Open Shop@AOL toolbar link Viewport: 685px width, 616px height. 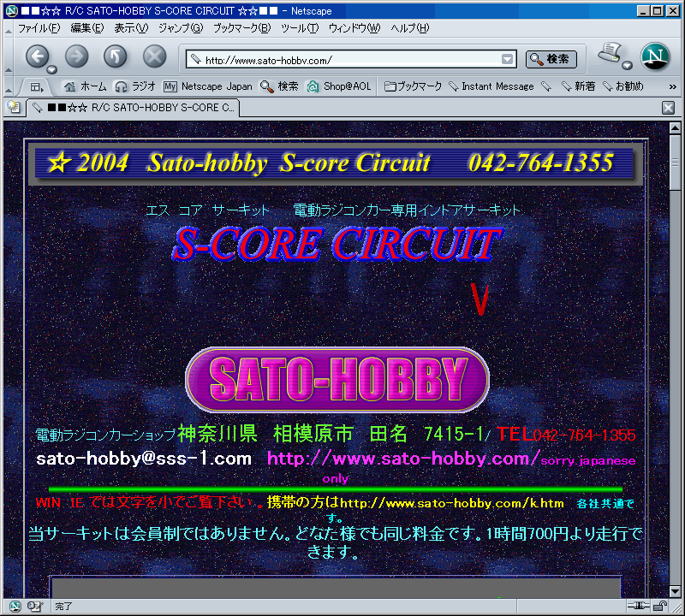pos(338,86)
